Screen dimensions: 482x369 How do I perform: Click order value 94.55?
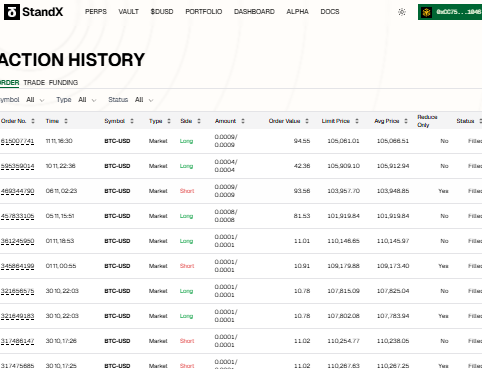coord(302,141)
